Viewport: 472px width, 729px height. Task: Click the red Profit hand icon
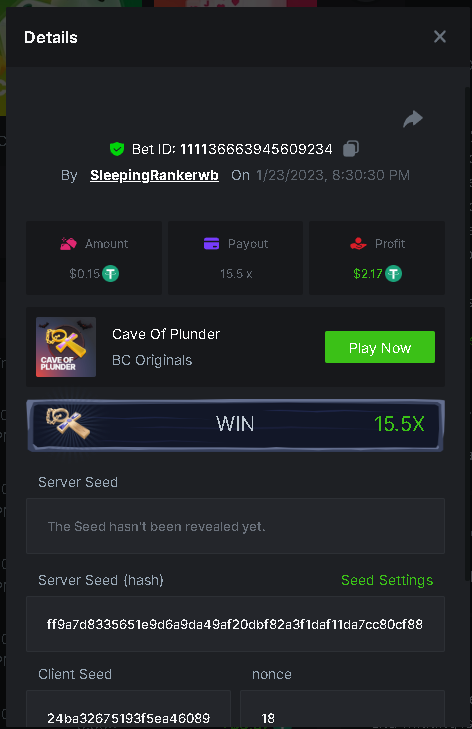(x=358, y=244)
